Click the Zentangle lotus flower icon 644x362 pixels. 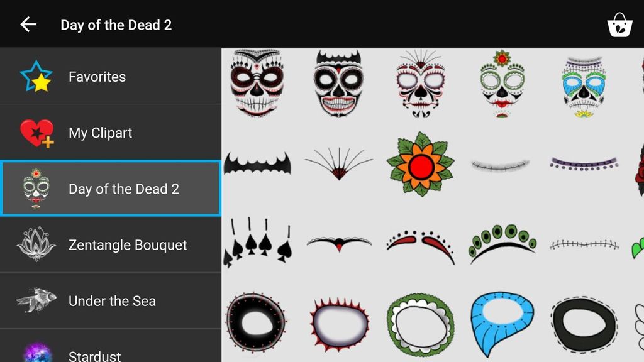click(36, 244)
